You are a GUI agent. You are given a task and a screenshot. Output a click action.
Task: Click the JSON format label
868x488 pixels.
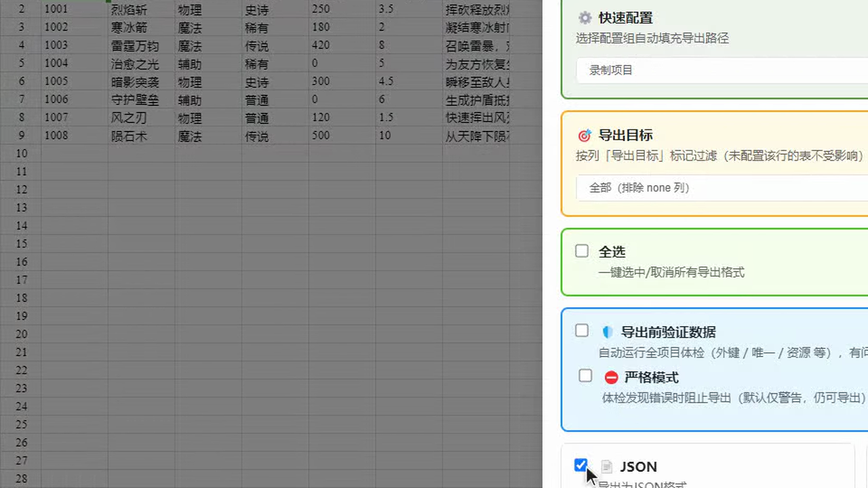[x=638, y=467]
